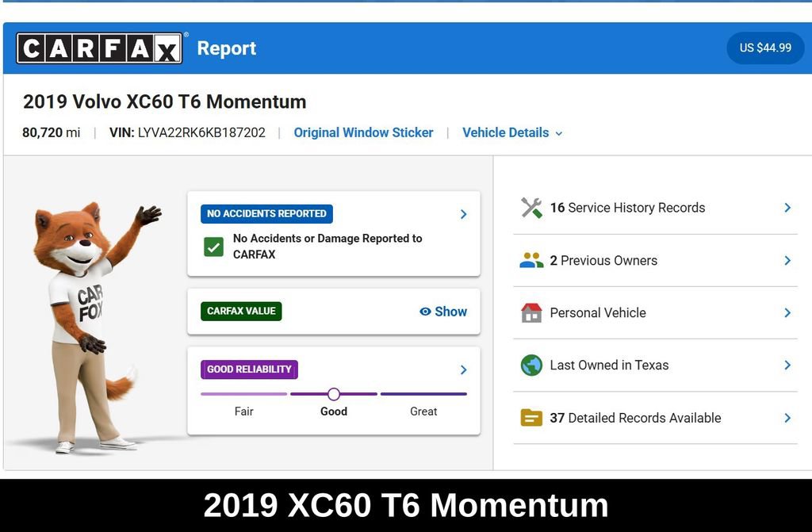Viewport: 812px width, 532px height.
Task: Click the Report header title
Action: 227,48
